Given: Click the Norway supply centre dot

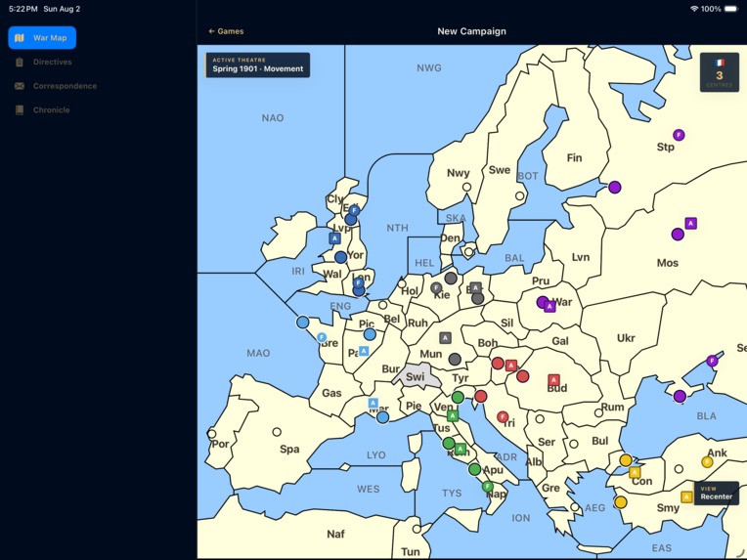Looking at the screenshot, I should click(467, 187).
